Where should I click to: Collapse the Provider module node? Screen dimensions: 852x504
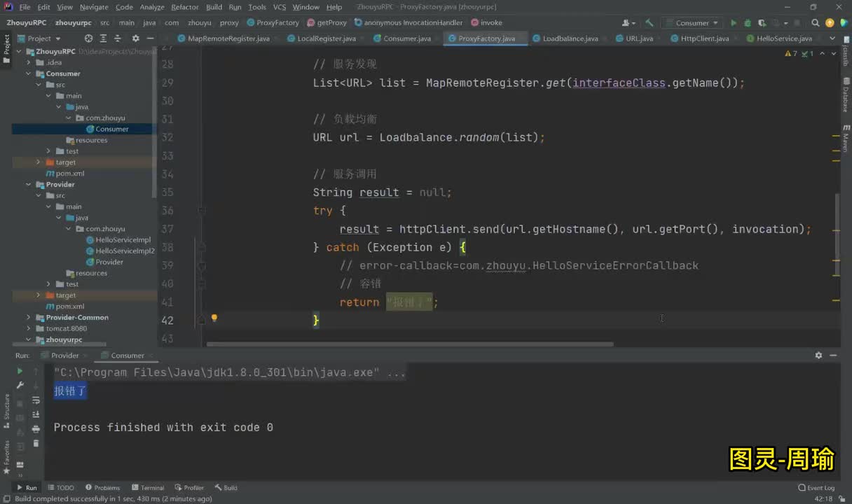click(29, 185)
